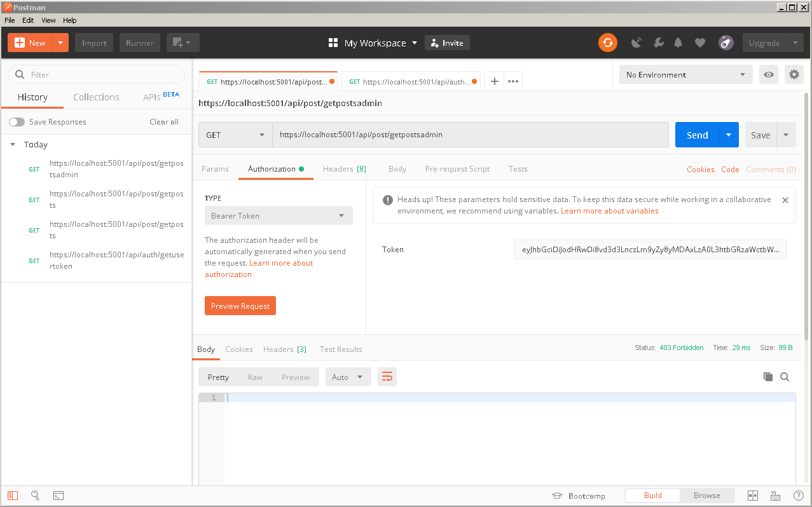Switch to the getusertoken request tab

click(x=411, y=81)
